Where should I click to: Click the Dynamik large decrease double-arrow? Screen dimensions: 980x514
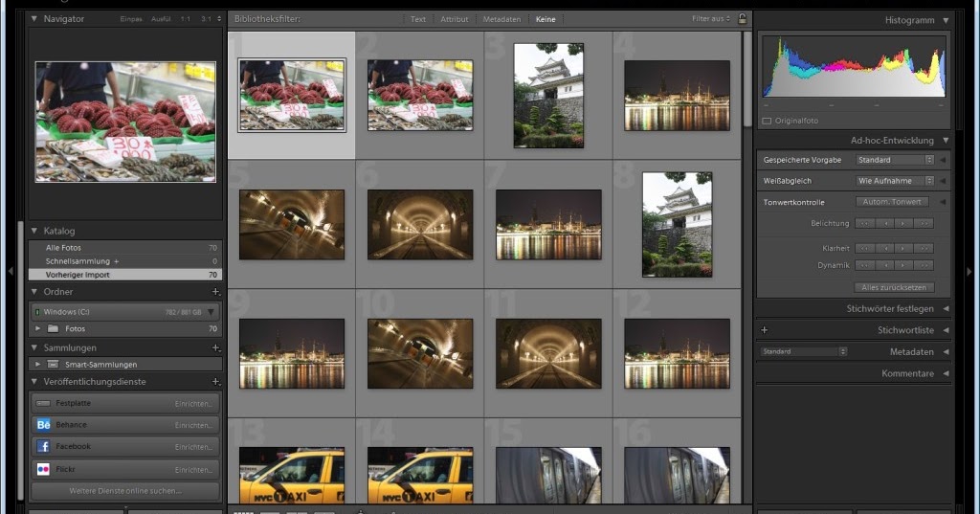point(864,265)
